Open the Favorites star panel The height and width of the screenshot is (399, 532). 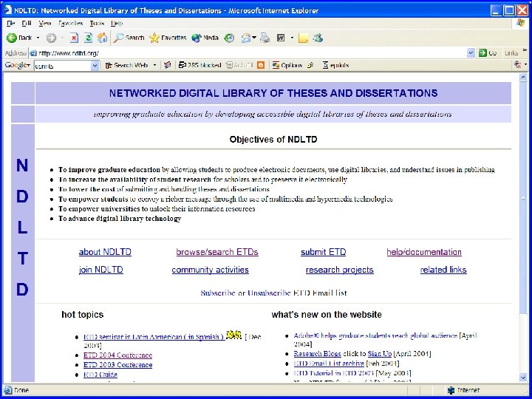point(168,38)
